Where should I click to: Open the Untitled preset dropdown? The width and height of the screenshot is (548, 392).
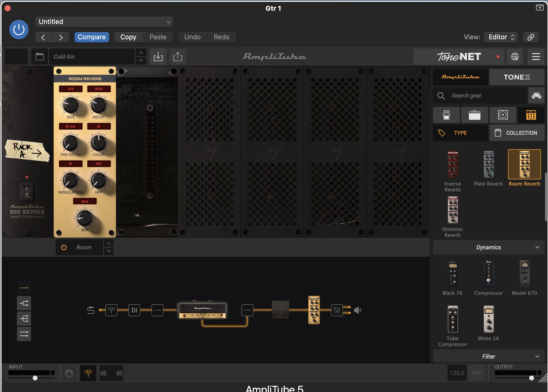pyautogui.click(x=104, y=22)
